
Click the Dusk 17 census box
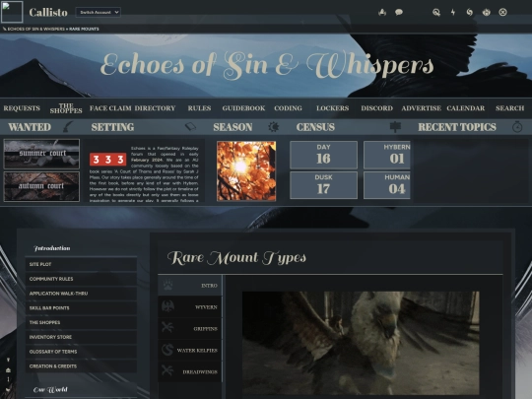tap(323, 185)
